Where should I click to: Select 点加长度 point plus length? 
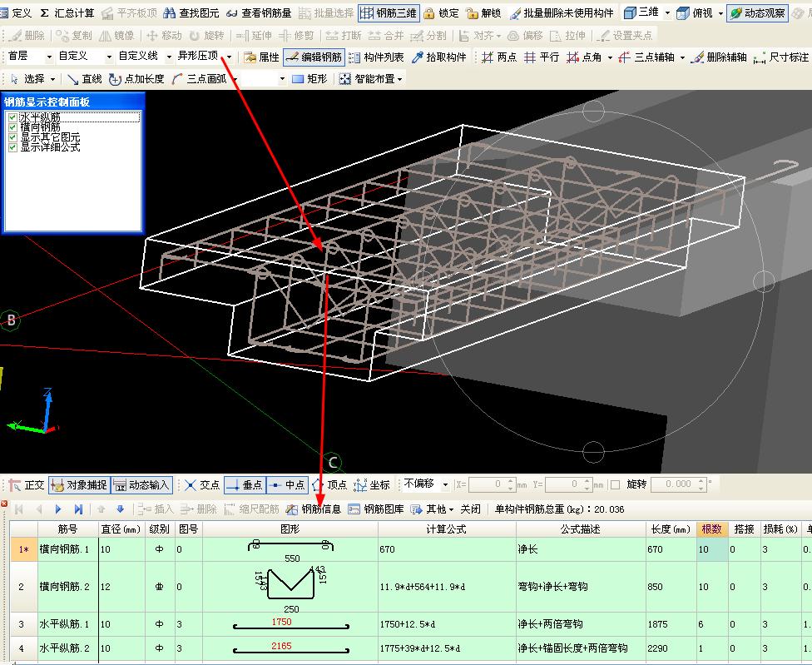point(136,79)
